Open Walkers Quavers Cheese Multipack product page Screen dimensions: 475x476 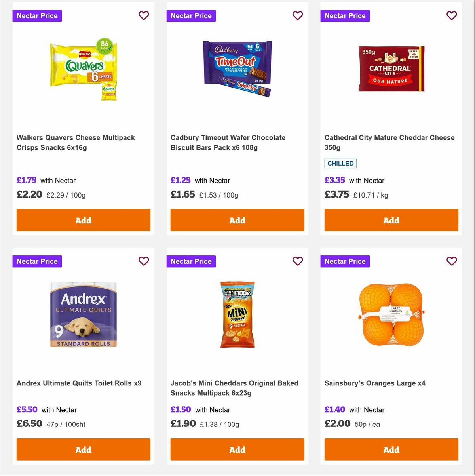[x=76, y=143]
